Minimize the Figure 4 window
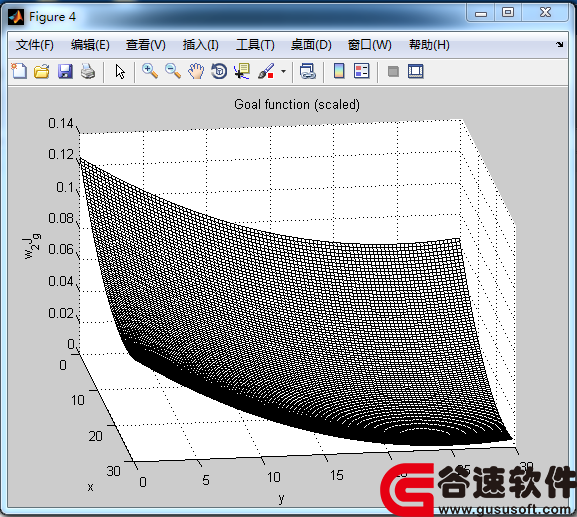Viewport: 577px width, 517px height. (481, 13)
